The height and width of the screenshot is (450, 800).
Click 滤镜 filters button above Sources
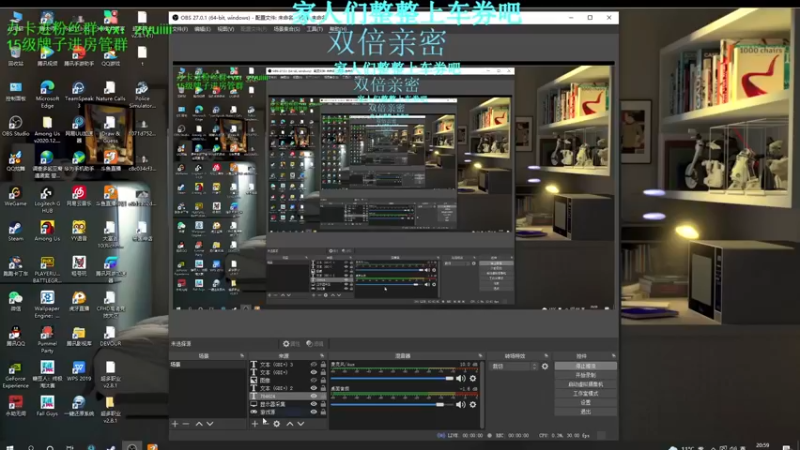coord(315,344)
